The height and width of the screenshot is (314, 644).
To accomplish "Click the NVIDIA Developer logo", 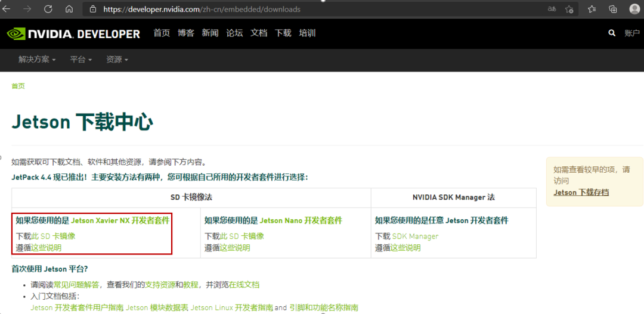I will coord(73,33).
